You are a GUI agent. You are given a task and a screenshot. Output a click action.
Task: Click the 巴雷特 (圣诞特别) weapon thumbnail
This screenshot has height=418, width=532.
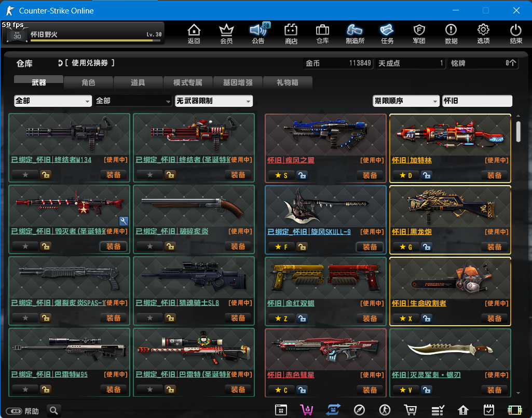pos(194,349)
